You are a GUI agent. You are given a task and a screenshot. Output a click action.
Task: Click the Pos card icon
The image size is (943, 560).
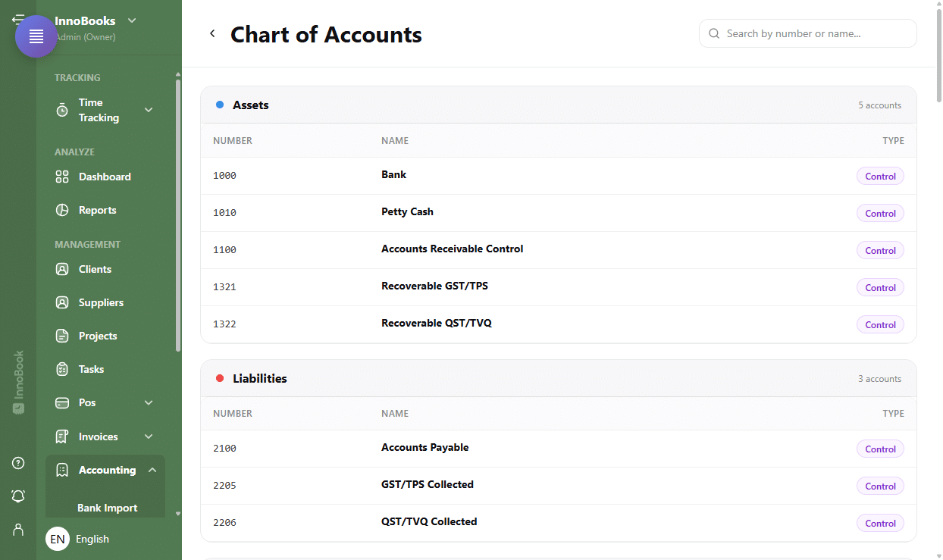coord(62,402)
